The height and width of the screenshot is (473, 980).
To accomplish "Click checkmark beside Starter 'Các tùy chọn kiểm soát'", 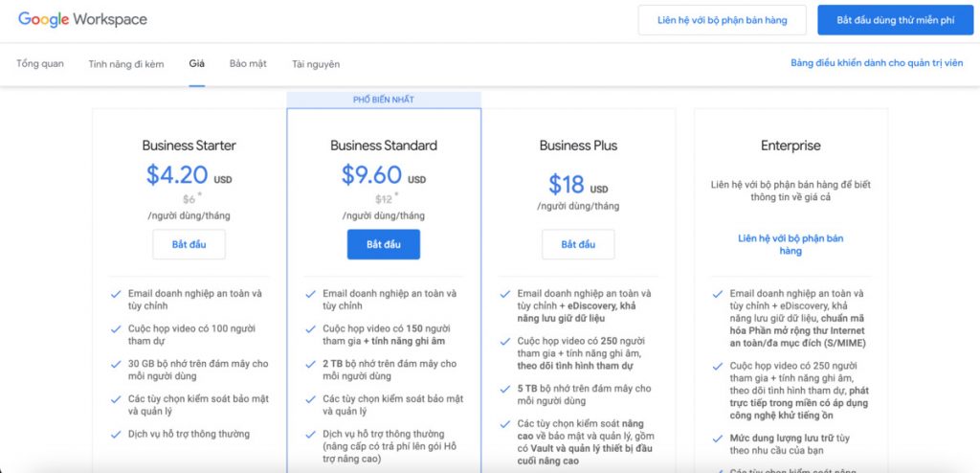I will (116, 399).
